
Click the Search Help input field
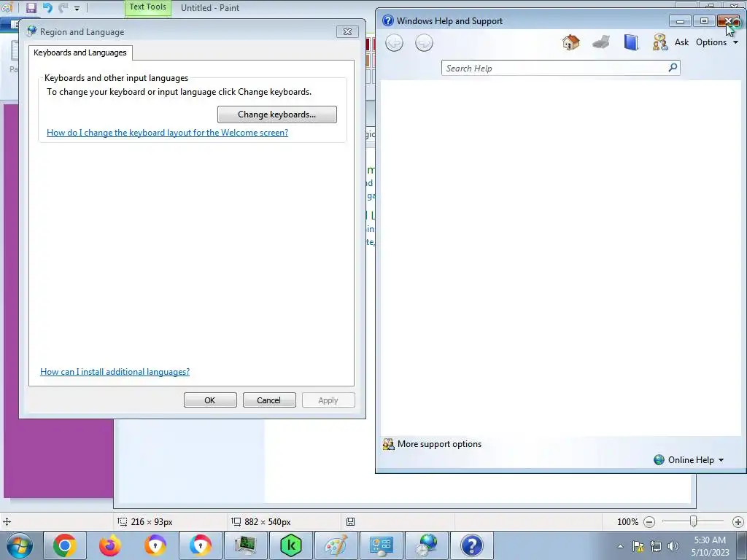tap(554, 68)
